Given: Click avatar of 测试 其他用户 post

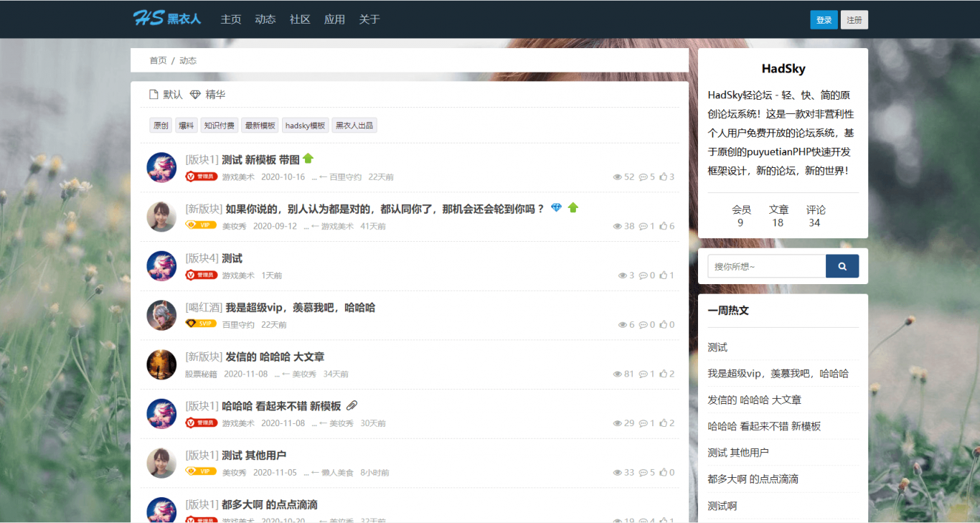Looking at the screenshot, I should tap(161, 463).
